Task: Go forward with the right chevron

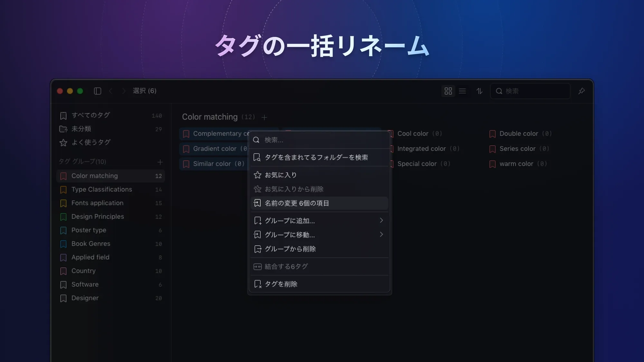Action: (124, 91)
